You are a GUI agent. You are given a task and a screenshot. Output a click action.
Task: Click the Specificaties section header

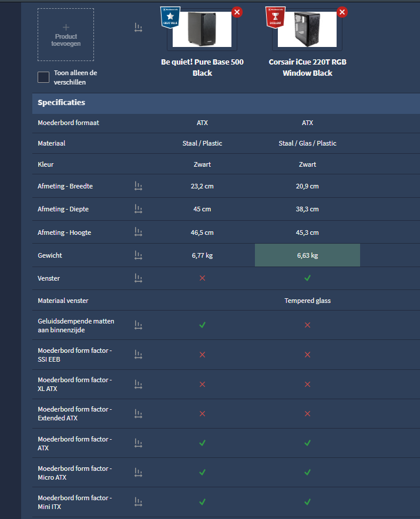click(x=62, y=103)
